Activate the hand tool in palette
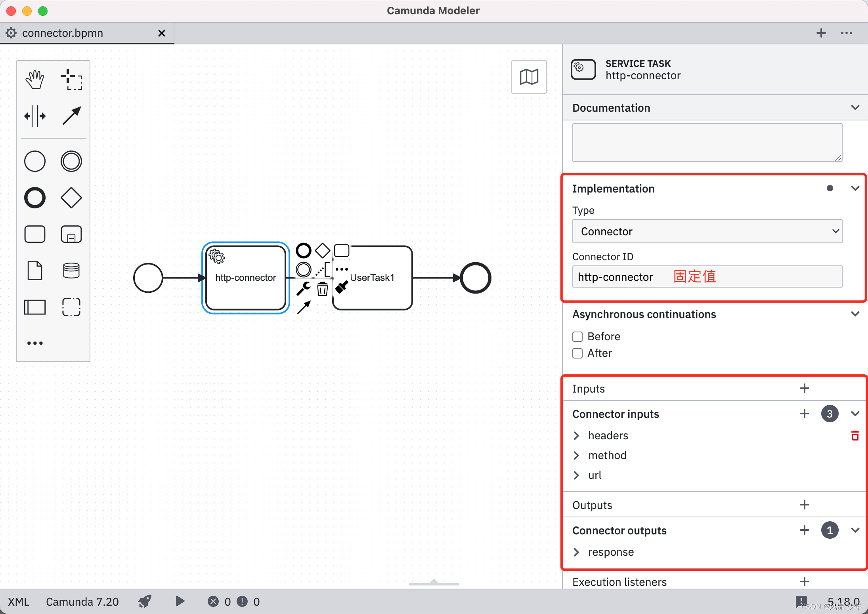Viewport: 868px width, 614px height. click(x=35, y=80)
